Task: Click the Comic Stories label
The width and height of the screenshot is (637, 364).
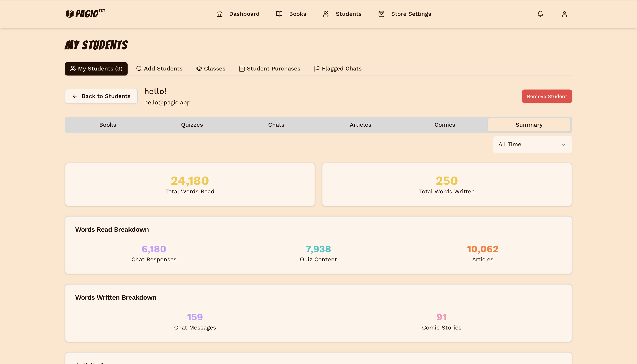Action: [442, 328]
